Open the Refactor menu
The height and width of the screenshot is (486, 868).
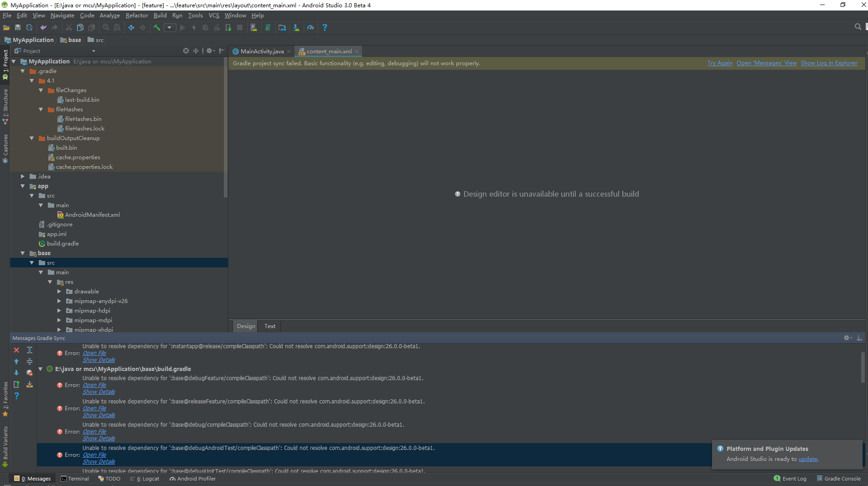pos(137,16)
